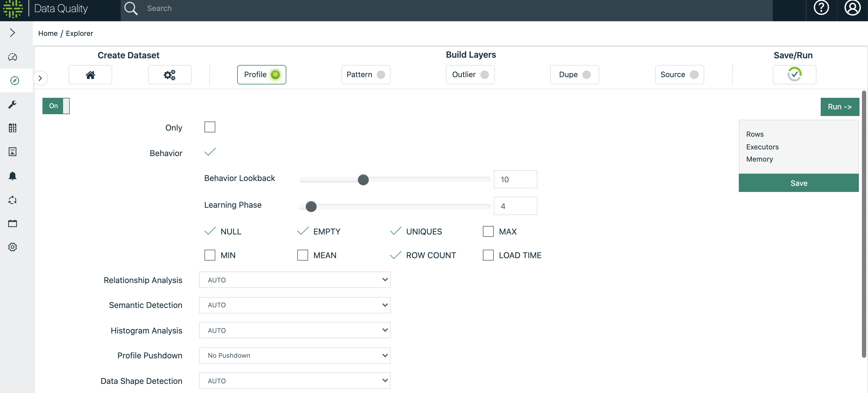
Task: Open the Relationship Analysis dropdown
Action: (x=294, y=280)
